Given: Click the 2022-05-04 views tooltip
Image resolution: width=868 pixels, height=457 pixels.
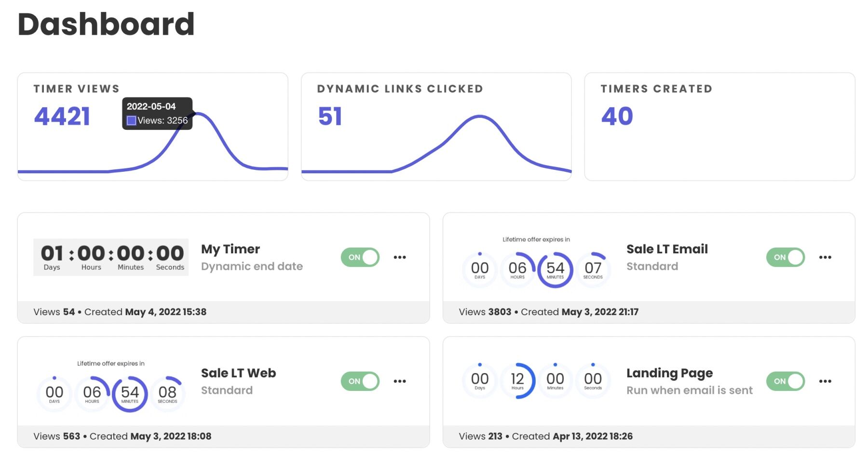Looking at the screenshot, I should (157, 113).
